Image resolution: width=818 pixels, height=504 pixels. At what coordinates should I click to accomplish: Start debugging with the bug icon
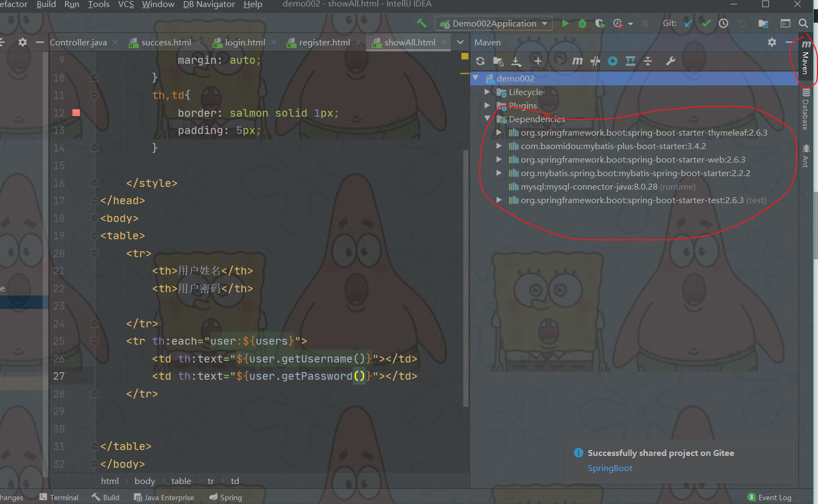582,23
